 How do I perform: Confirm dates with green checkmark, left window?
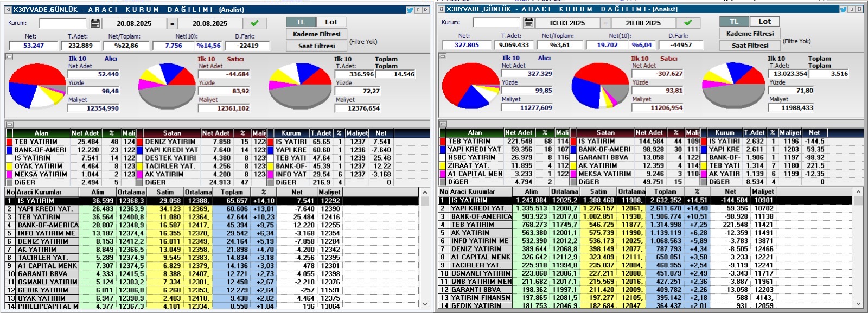pyautogui.click(x=254, y=23)
